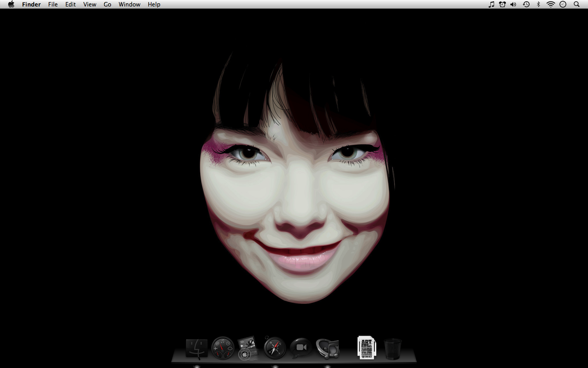The width and height of the screenshot is (588, 368).
Task: Open the Go menu
Action: coord(107,4)
